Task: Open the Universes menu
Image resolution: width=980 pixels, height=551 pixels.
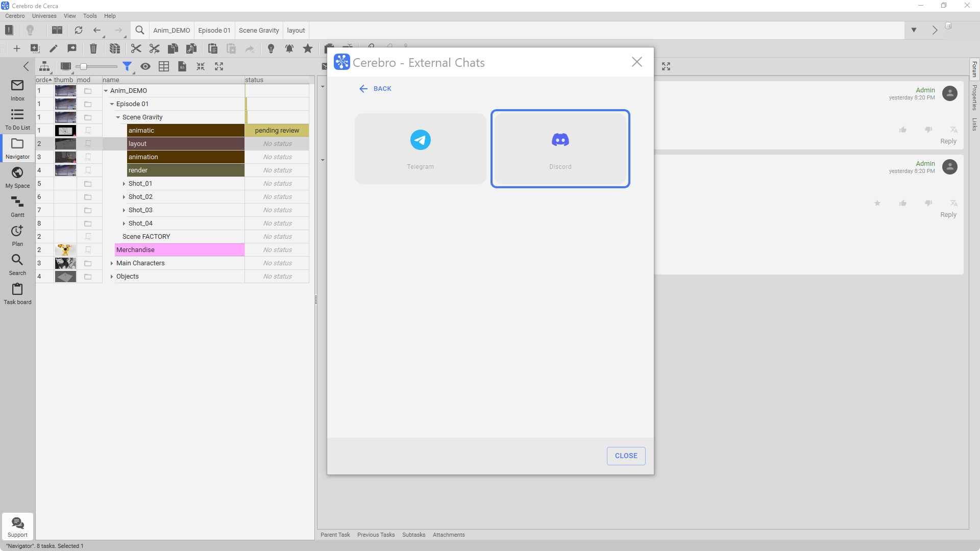Action: [44, 16]
